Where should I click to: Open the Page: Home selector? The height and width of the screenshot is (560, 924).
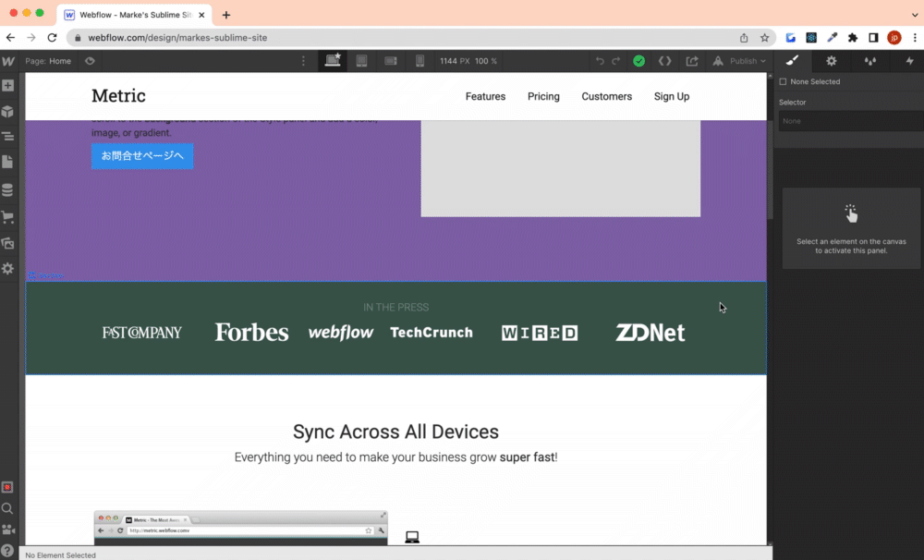(x=48, y=61)
